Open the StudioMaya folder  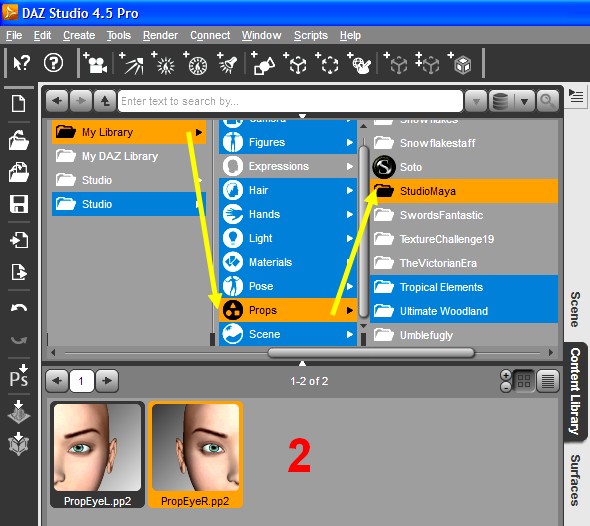pos(464,191)
